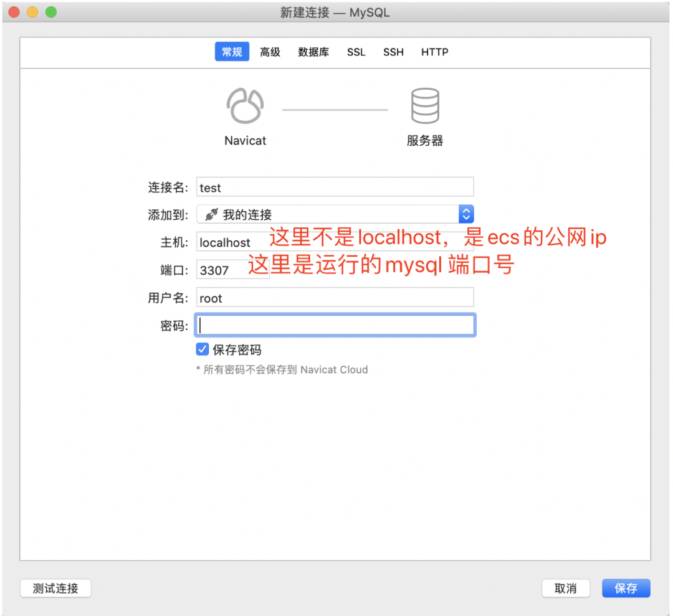Switch to the SSH tab
The width and height of the screenshot is (673, 616).
click(x=393, y=52)
